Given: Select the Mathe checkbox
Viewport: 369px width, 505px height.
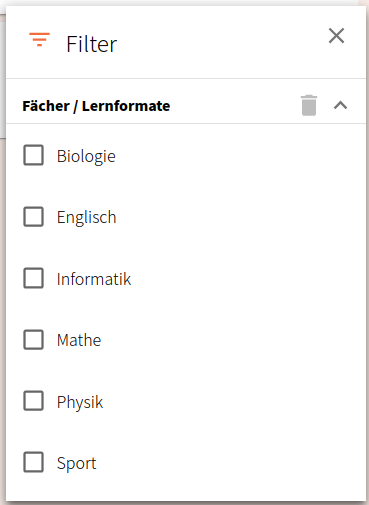Looking at the screenshot, I should [33, 340].
